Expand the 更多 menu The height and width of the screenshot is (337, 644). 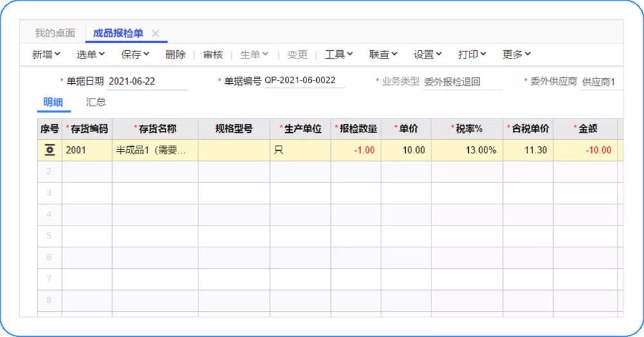pos(516,54)
